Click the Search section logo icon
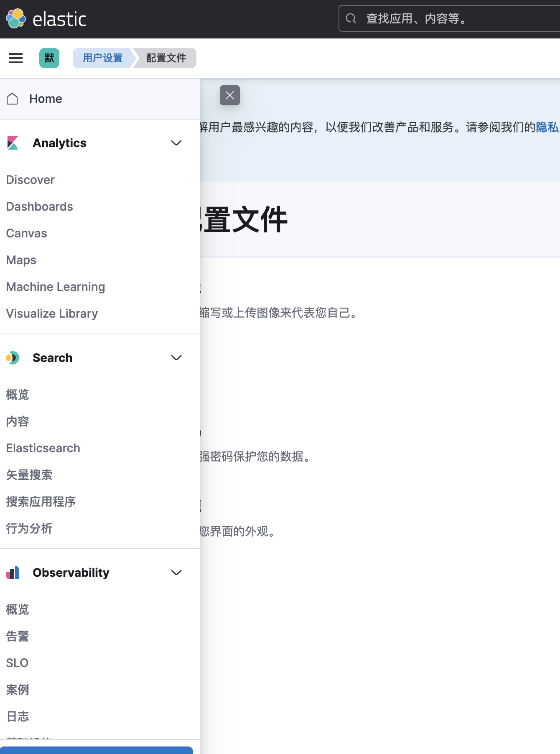This screenshot has height=754, width=560. tap(13, 358)
